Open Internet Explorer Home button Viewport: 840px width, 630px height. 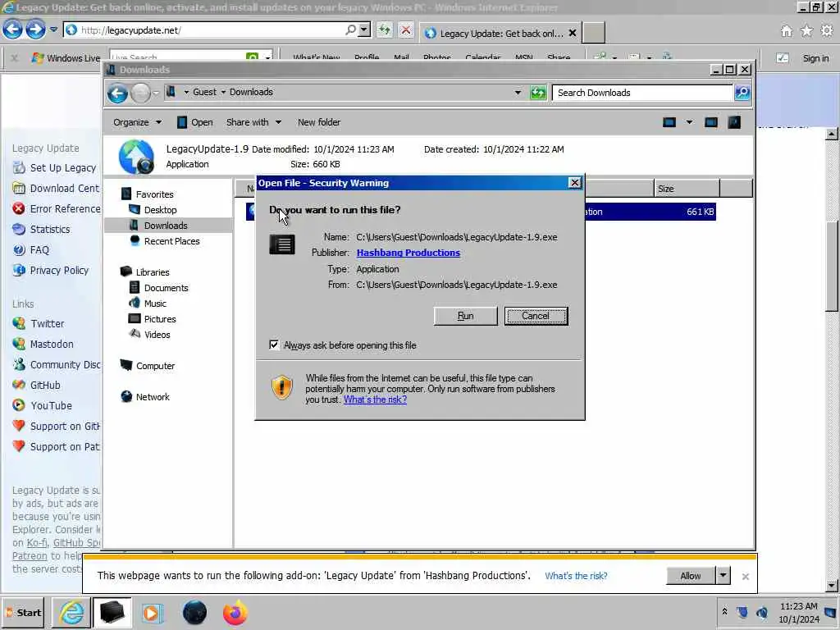point(786,31)
